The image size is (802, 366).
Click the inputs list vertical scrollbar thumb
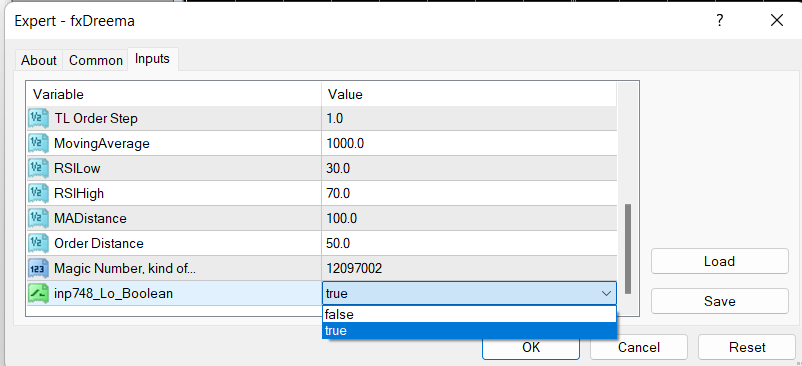tap(628, 249)
